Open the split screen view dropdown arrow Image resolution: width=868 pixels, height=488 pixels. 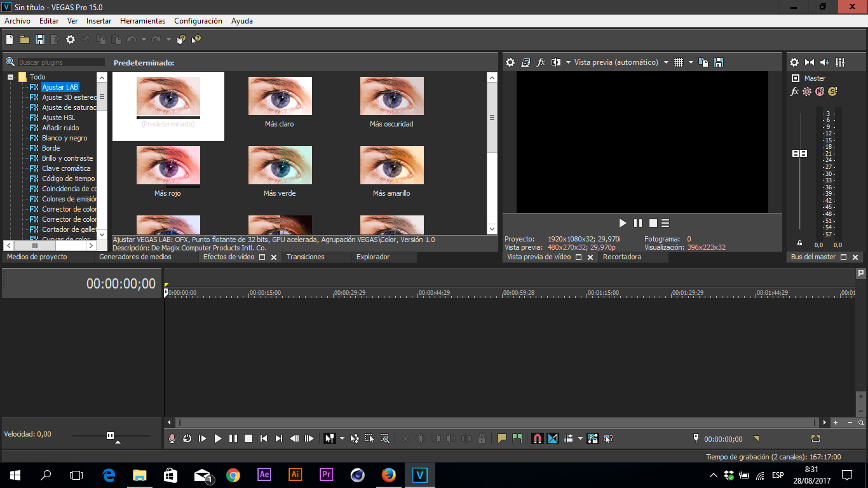coord(568,62)
